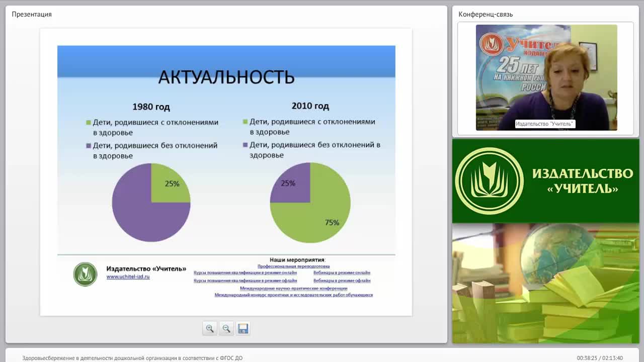This screenshot has width=644, height=362.
Task: Click the Учитель logo in slide footer
Action: (85, 275)
